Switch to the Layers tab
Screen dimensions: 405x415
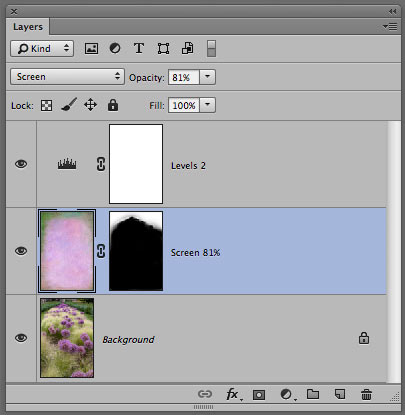coord(28,27)
